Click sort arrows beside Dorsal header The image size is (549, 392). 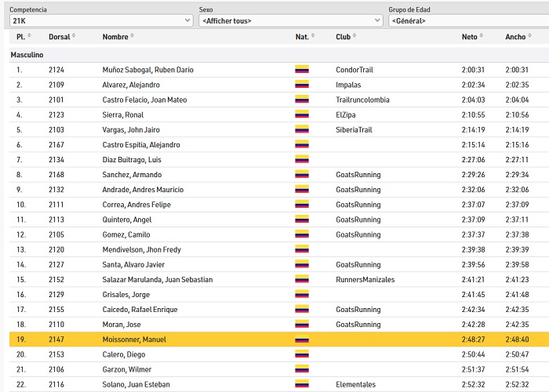coord(75,37)
